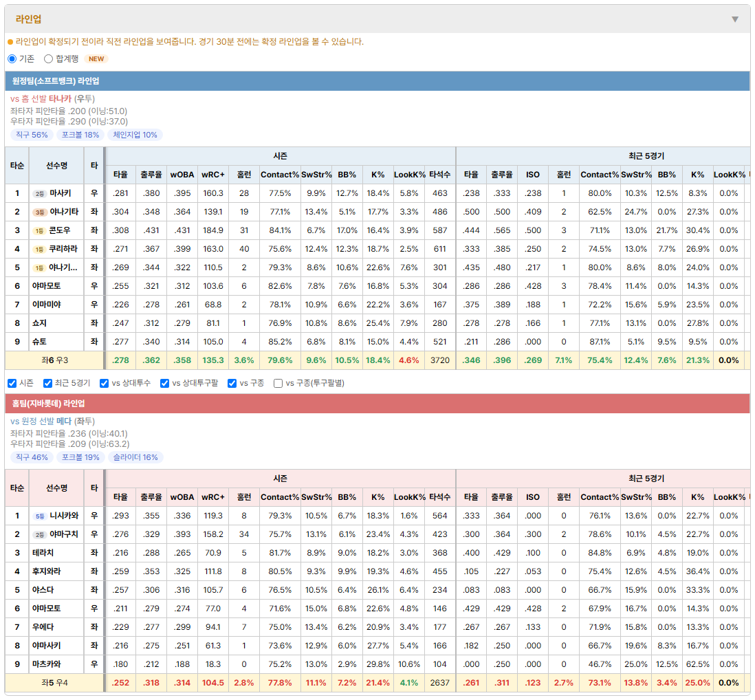The width and height of the screenshot is (755, 700).
Task: Click the 좌6 우3 summary row label
Action: (x=54, y=360)
